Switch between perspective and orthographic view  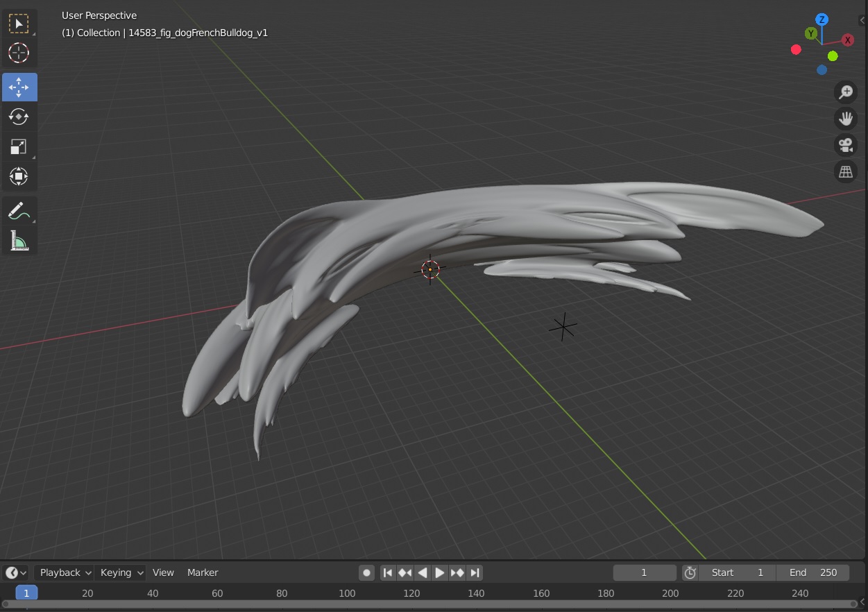tap(846, 172)
